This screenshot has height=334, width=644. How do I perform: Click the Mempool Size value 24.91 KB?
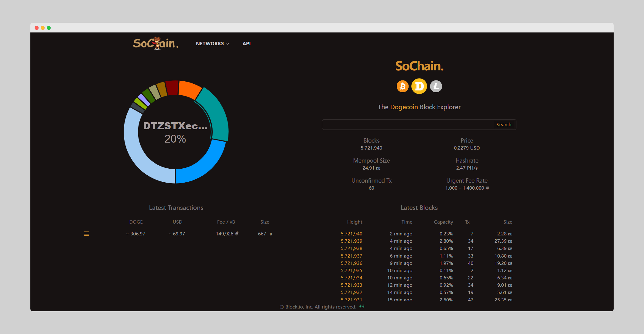coord(372,168)
